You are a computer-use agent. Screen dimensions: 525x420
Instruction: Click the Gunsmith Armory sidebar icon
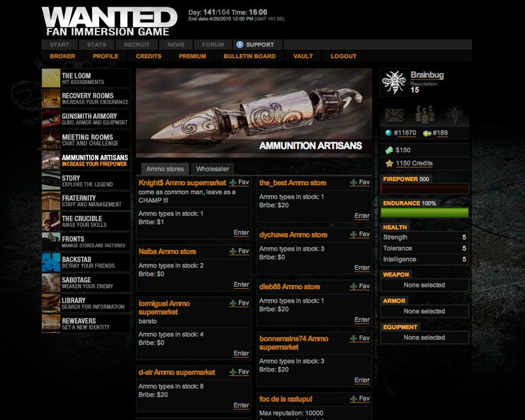pos(51,119)
